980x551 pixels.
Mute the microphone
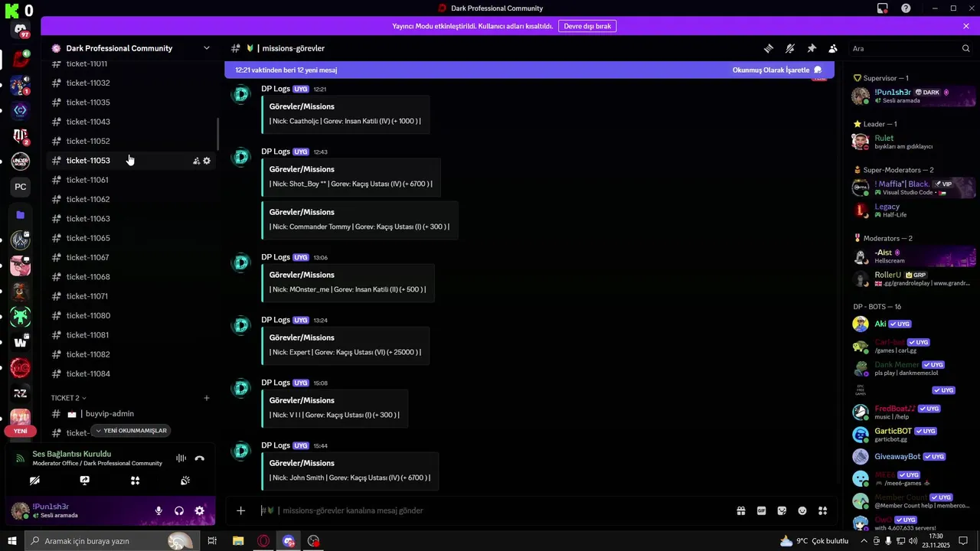[x=158, y=511]
